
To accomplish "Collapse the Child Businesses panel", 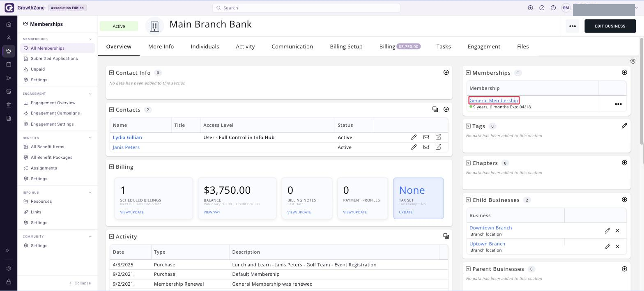I will pyautogui.click(x=468, y=200).
